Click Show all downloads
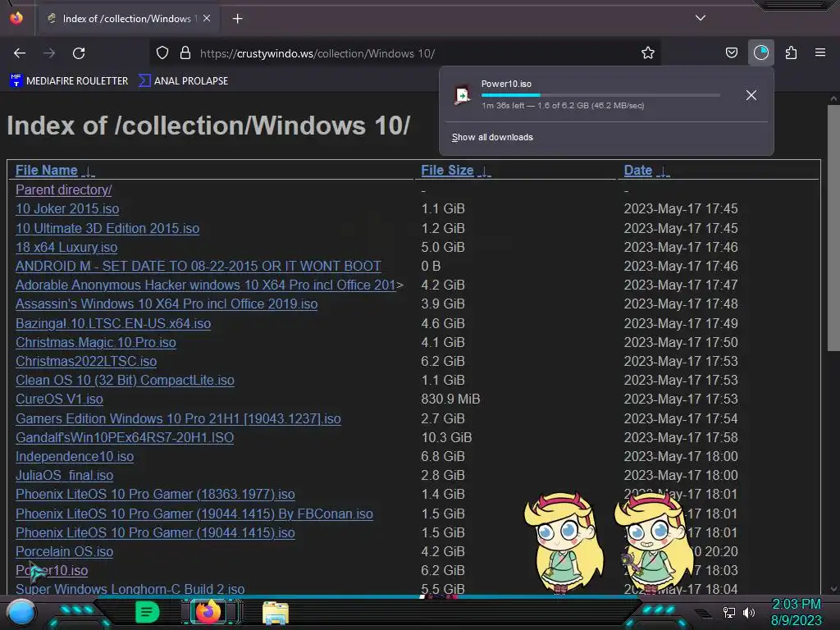 click(492, 137)
